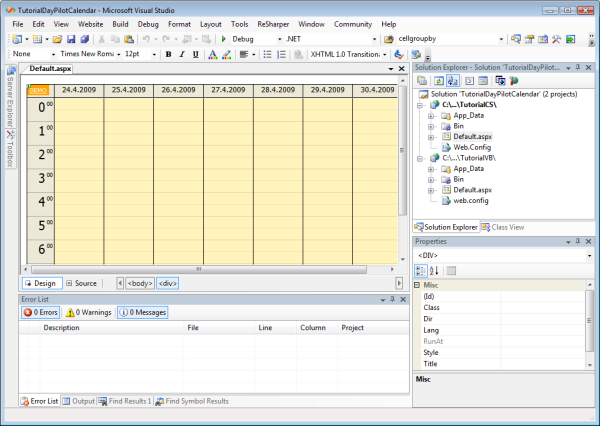This screenshot has height=426, width=600.
Task: Toggle Italic formatting button
Action: 182,54
